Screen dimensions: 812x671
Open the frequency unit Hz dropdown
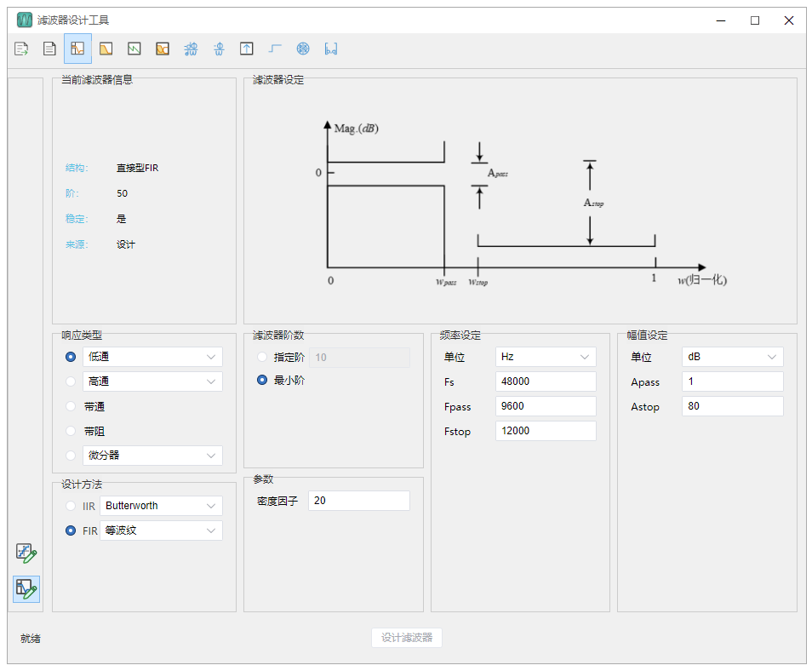(546, 357)
